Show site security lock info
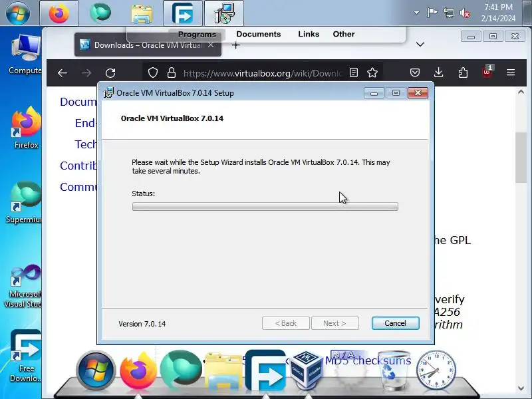The image size is (532, 399). (x=172, y=72)
